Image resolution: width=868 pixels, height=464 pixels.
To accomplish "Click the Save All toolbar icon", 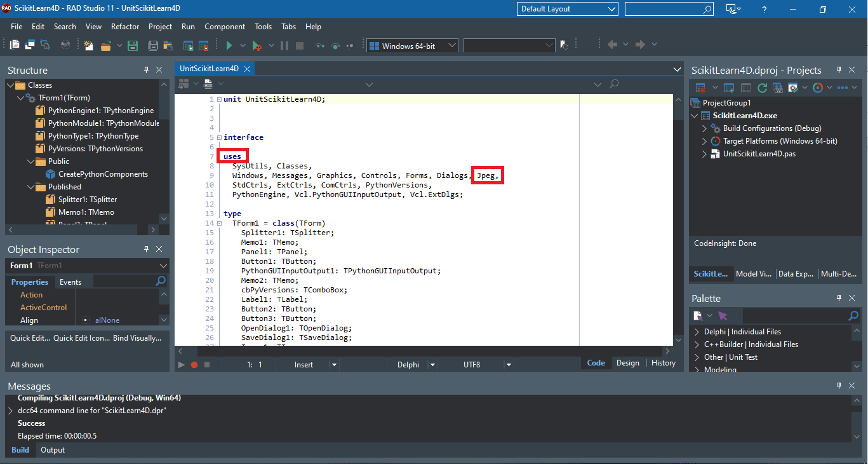I will pos(153,45).
